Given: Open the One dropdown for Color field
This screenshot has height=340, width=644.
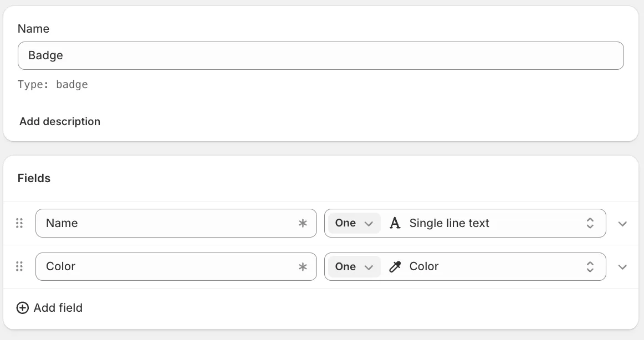Looking at the screenshot, I should [354, 266].
